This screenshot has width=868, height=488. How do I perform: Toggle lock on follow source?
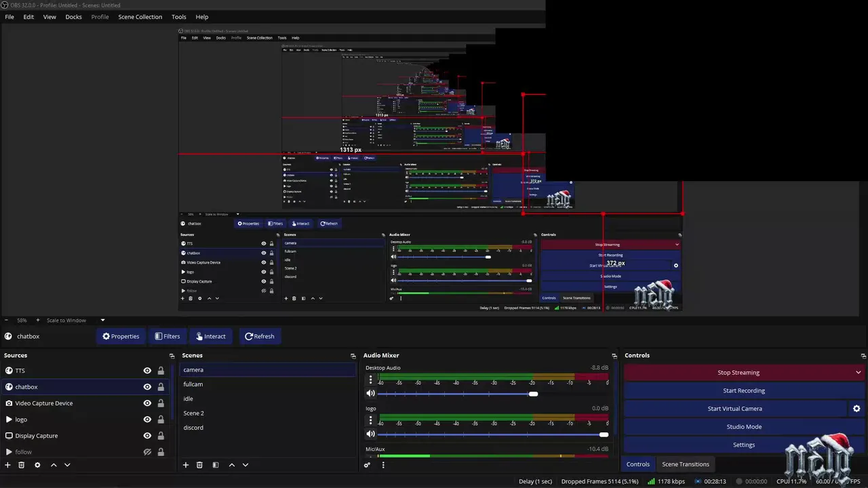pos(161,452)
